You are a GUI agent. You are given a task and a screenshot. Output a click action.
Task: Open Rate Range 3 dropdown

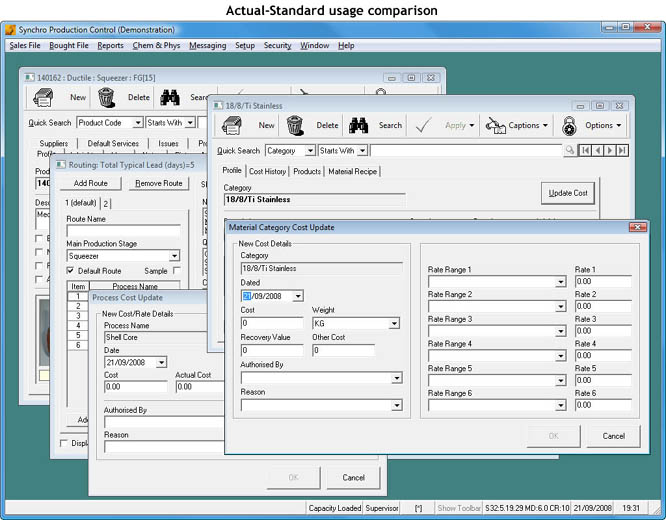(561, 331)
